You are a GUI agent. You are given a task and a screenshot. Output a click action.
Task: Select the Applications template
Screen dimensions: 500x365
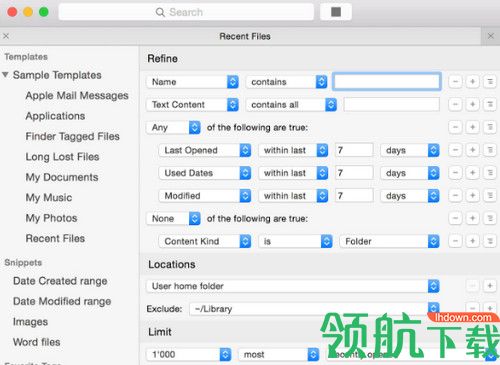pyautogui.click(x=55, y=116)
